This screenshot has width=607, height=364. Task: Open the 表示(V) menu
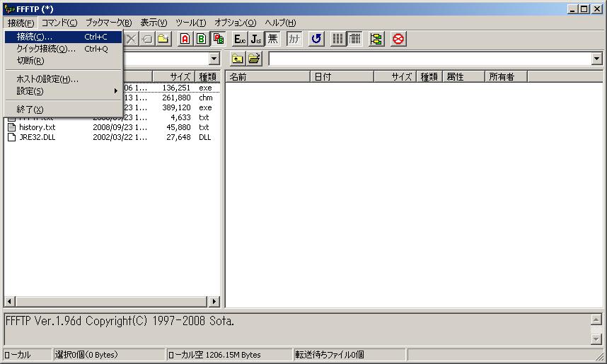[x=154, y=23]
